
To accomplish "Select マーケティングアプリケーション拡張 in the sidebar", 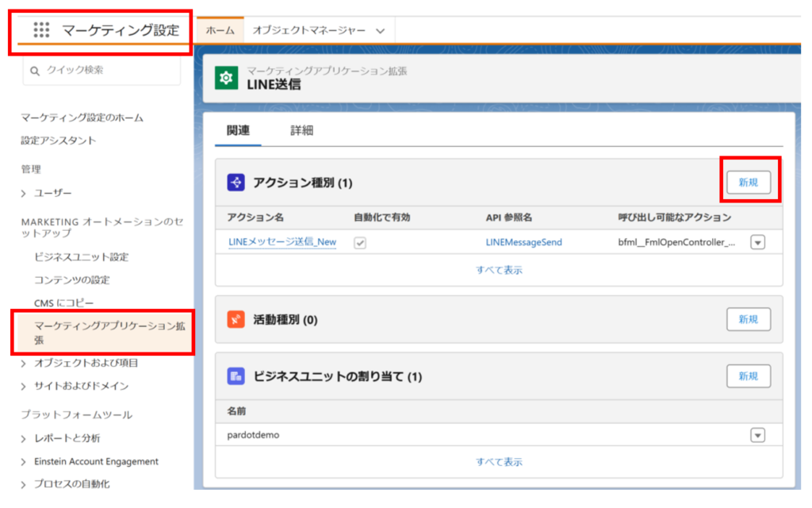I will coord(101,333).
